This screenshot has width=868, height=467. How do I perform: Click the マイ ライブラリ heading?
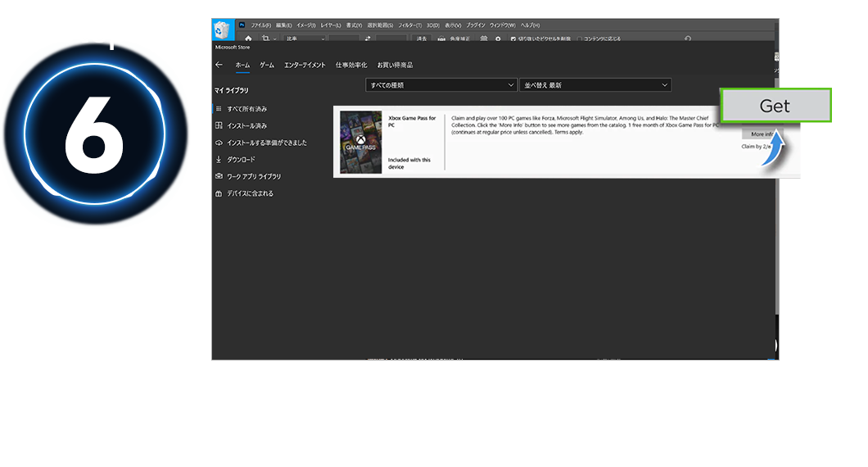(x=232, y=90)
